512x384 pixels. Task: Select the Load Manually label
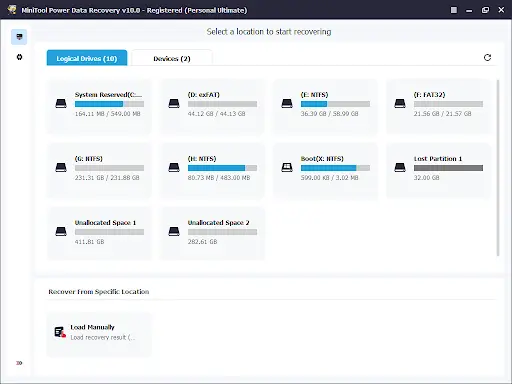pyautogui.click(x=92, y=327)
